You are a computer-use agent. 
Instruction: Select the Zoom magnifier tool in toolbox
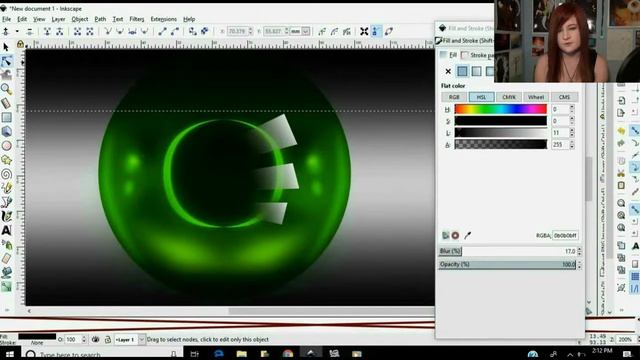6,89
